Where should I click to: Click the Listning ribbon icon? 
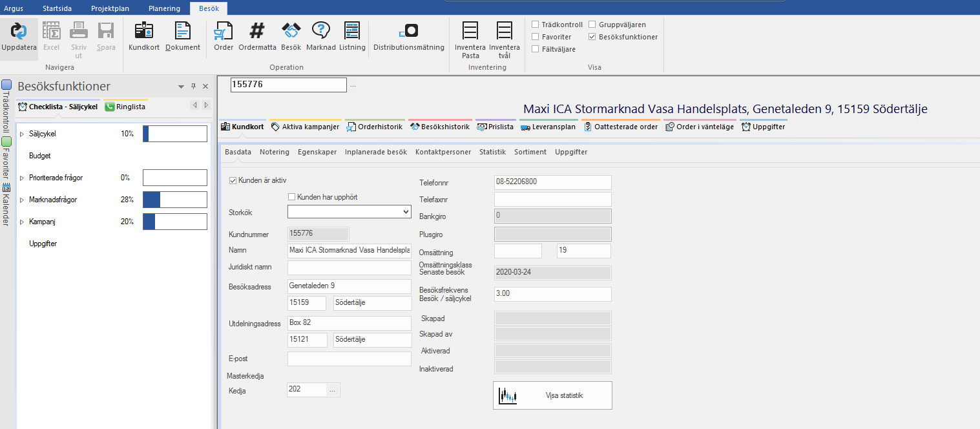[x=352, y=30]
